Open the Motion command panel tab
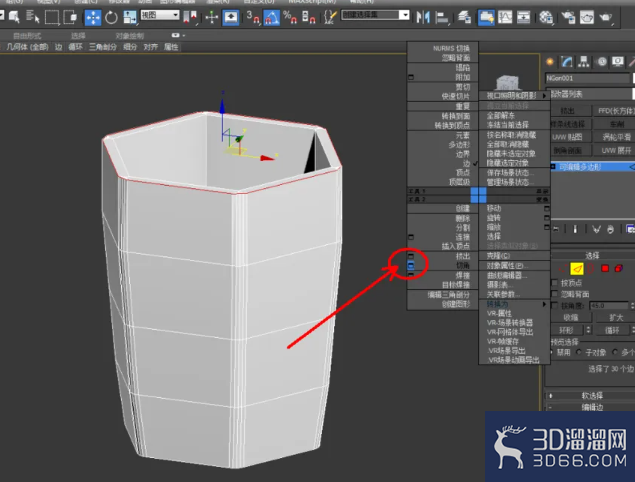 pos(602,62)
